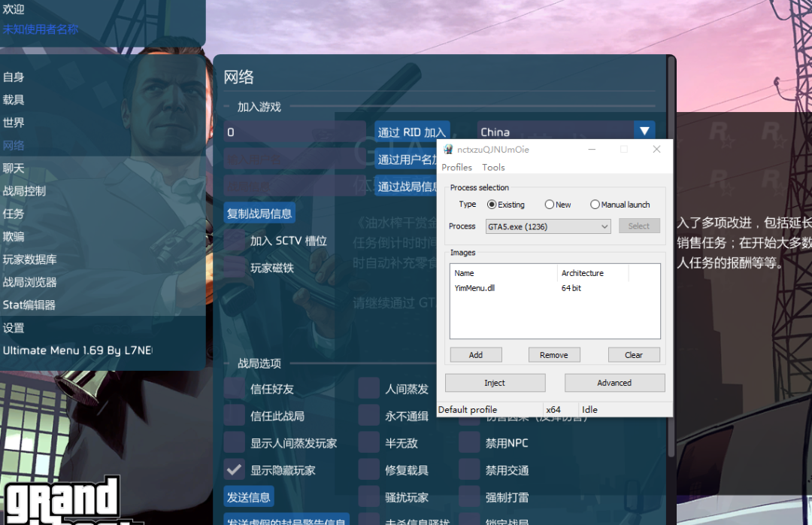Screen dimensions: 812x525
Task: Open the Profiles menu in injector
Action: [x=457, y=168]
